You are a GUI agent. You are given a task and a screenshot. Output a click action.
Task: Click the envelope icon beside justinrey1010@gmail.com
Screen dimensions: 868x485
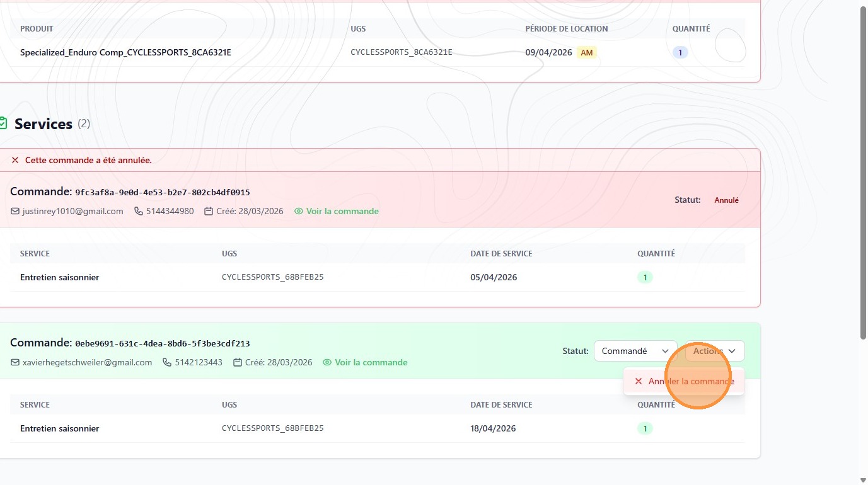point(15,212)
